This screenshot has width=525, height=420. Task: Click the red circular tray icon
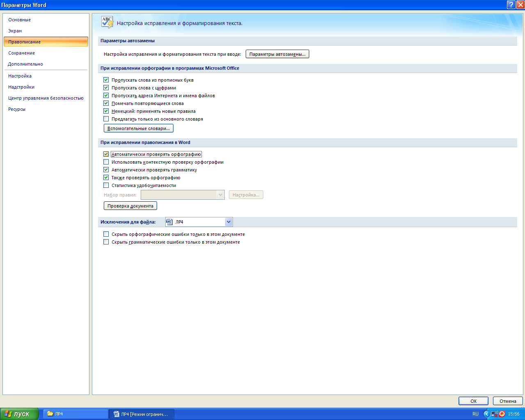click(x=502, y=414)
